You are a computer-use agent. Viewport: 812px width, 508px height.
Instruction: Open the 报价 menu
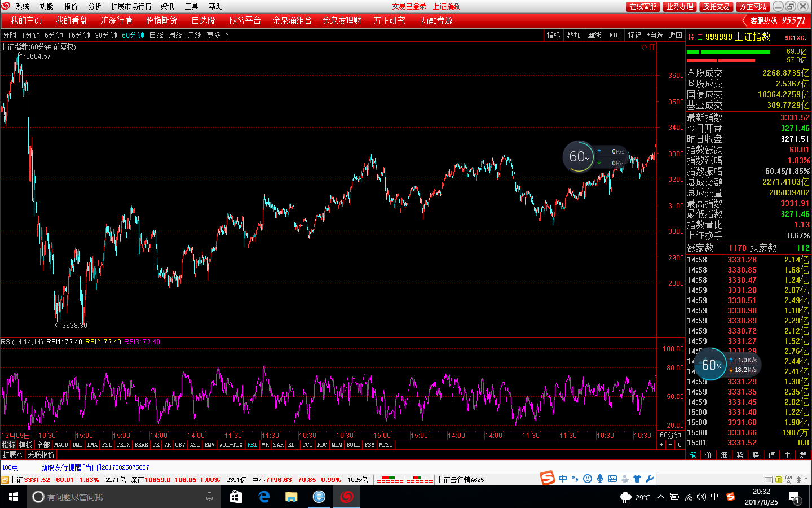click(x=71, y=6)
